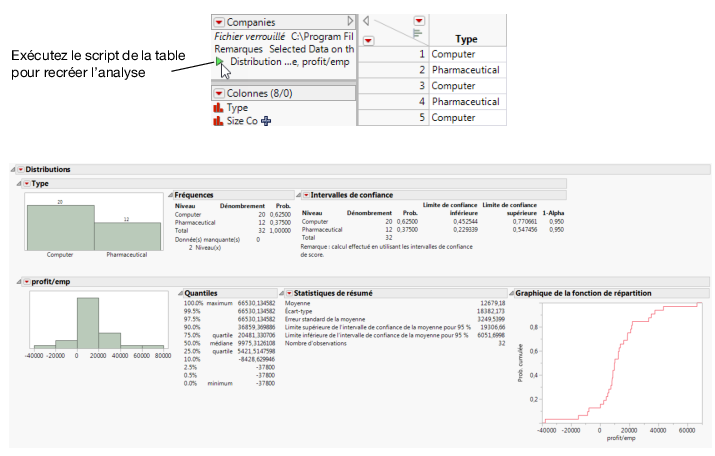Open the Colonnes (8/0) red triangle menu

pos(219,93)
